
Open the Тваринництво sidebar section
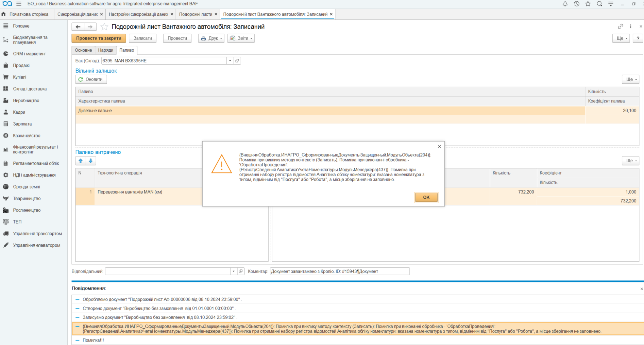tap(27, 198)
